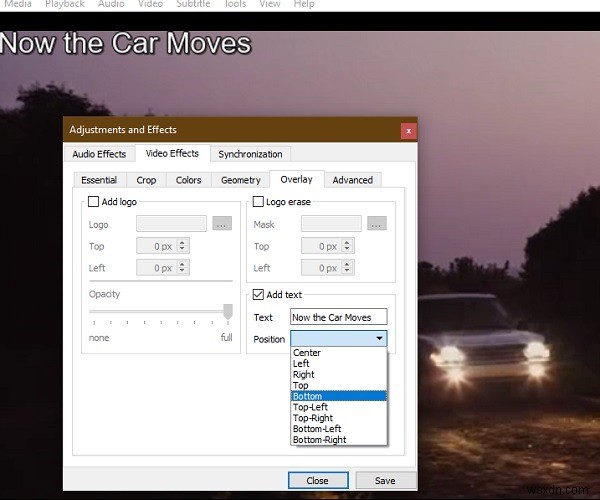Click the Close button
600x500 pixels.
(x=318, y=480)
